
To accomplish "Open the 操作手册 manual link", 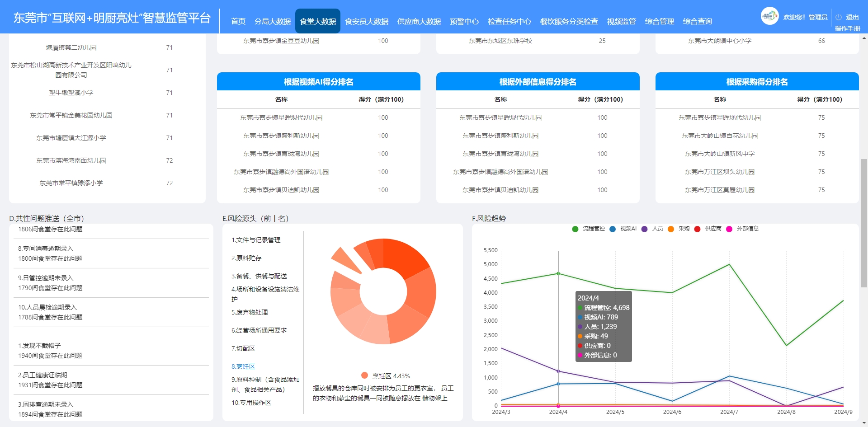I will pyautogui.click(x=847, y=28).
